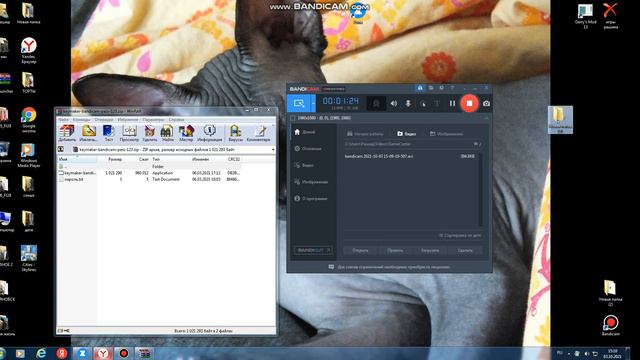Open the scheduled recording clock icon in Bandicam
640x360 pixels.
tap(442, 88)
